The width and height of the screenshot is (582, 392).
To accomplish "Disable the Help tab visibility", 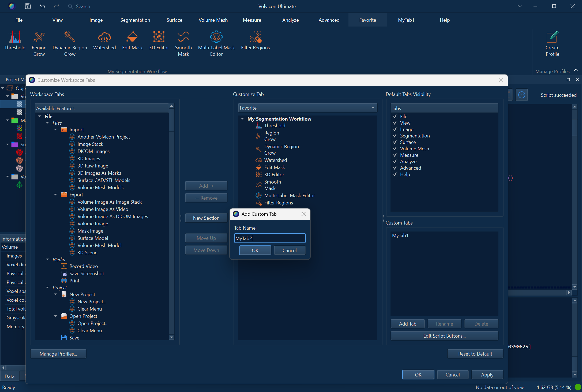I will click(x=395, y=174).
